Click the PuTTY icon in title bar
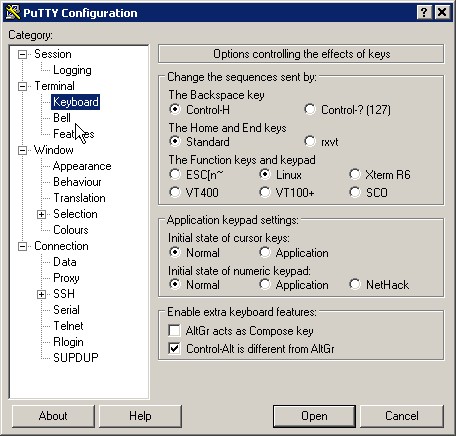The height and width of the screenshot is (436, 456). (x=13, y=13)
